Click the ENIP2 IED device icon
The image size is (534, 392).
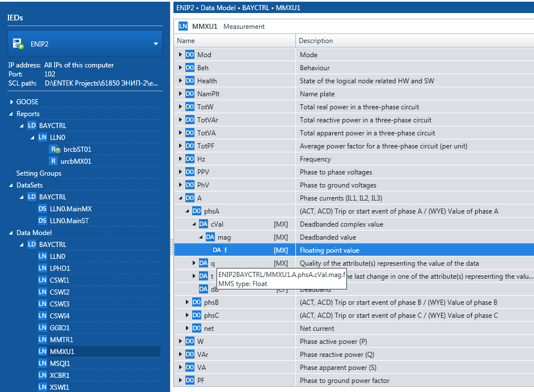point(18,44)
